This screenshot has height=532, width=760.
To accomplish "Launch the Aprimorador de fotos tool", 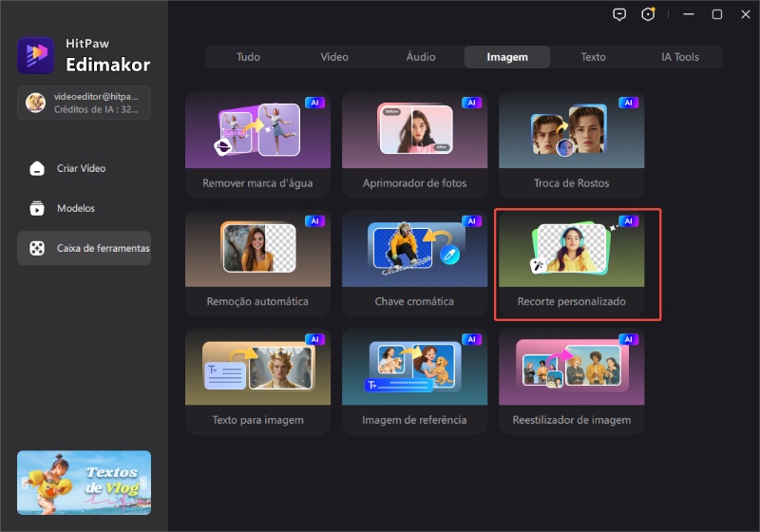I will click(414, 144).
